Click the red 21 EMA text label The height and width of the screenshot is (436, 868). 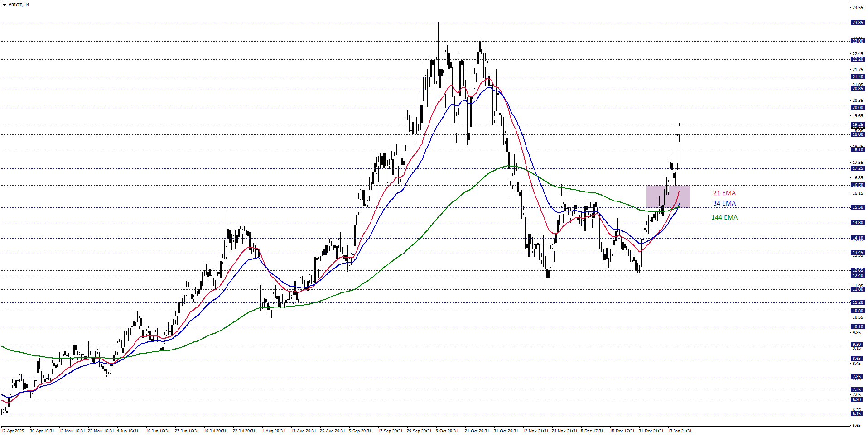click(724, 193)
